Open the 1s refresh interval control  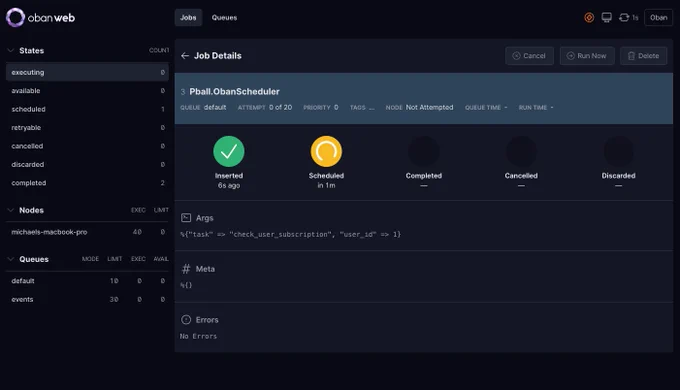(629, 18)
